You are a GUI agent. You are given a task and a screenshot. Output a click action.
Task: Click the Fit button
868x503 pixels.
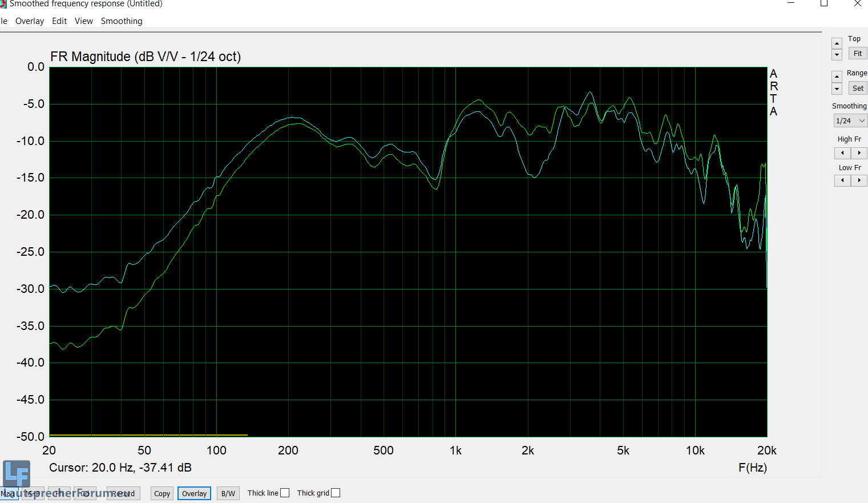pyautogui.click(x=857, y=53)
